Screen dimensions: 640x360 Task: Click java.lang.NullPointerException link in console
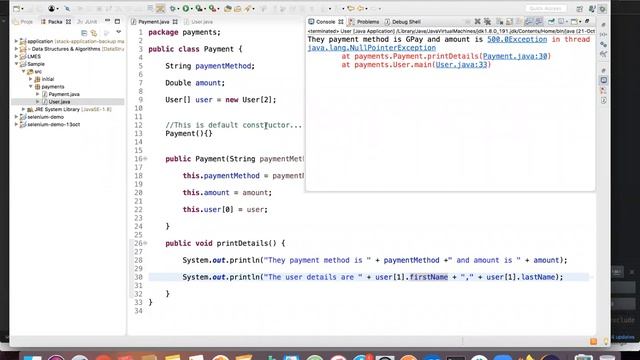[371, 48]
